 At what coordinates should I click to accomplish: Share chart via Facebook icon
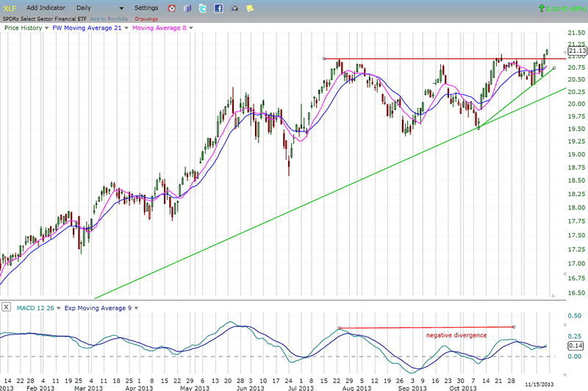pos(219,8)
